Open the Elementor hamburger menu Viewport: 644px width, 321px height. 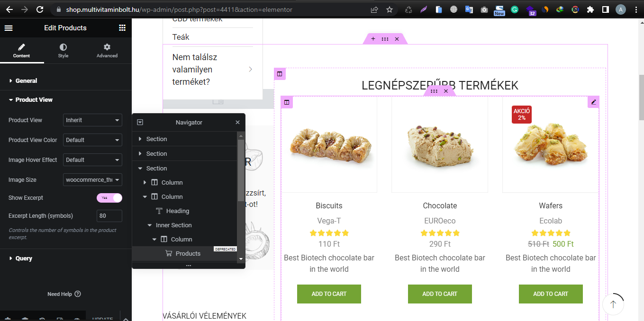click(9, 28)
